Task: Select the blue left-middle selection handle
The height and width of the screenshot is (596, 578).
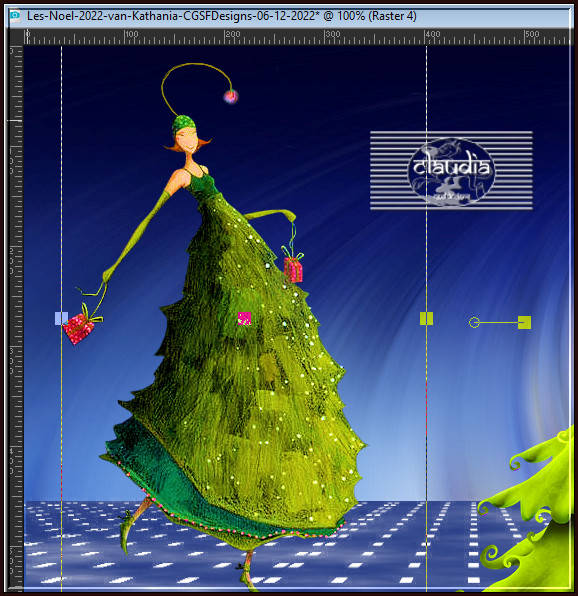Action: coord(62,319)
